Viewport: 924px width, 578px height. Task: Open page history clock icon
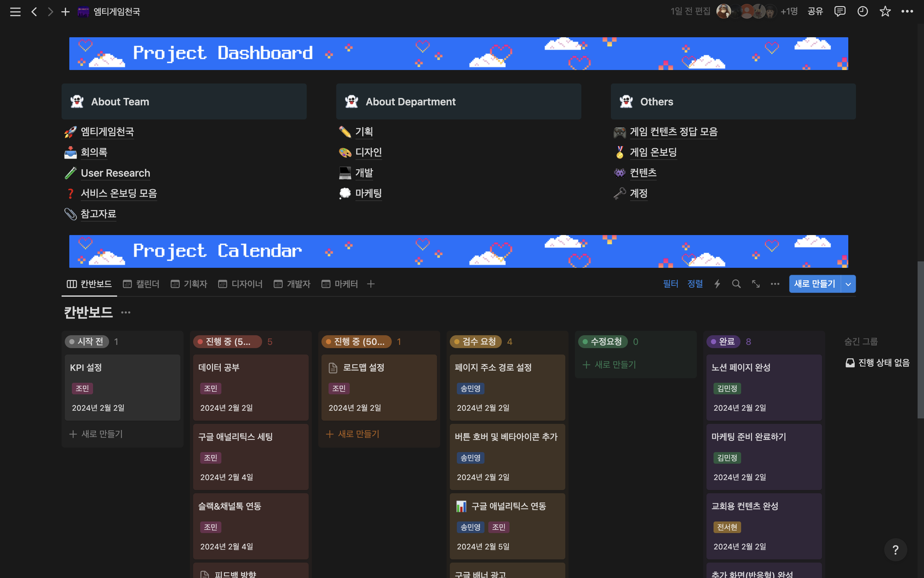[x=862, y=12]
